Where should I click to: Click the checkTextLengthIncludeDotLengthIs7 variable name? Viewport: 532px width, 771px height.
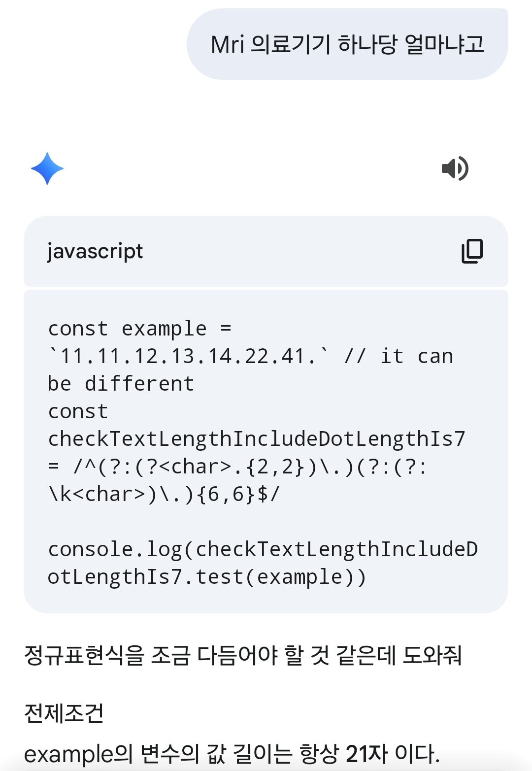click(x=256, y=439)
